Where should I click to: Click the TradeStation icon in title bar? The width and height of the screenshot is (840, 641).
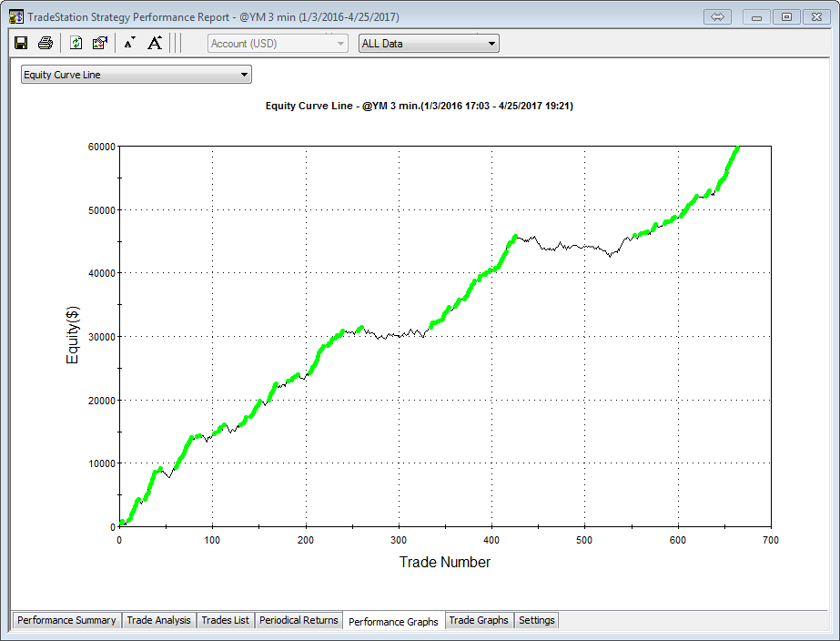(16, 17)
